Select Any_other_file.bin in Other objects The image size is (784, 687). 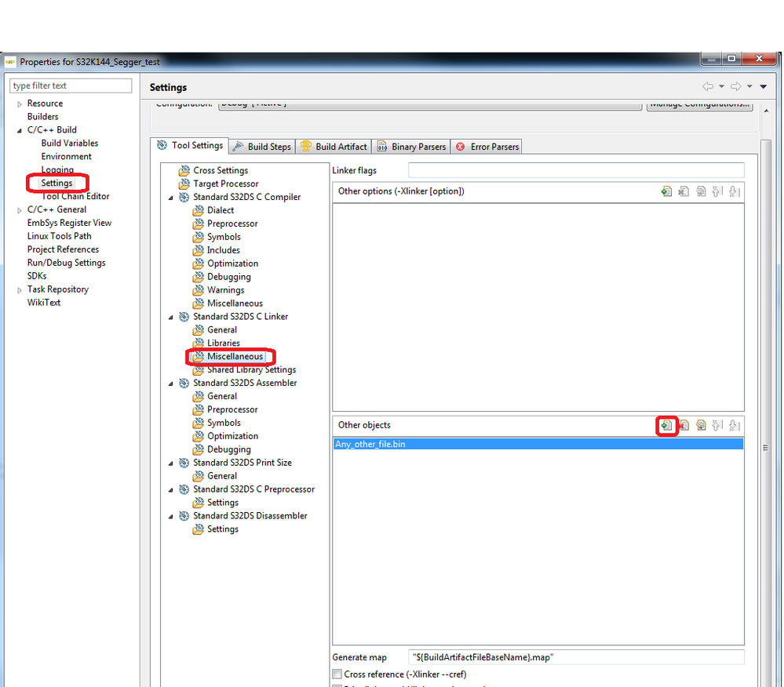pos(538,444)
